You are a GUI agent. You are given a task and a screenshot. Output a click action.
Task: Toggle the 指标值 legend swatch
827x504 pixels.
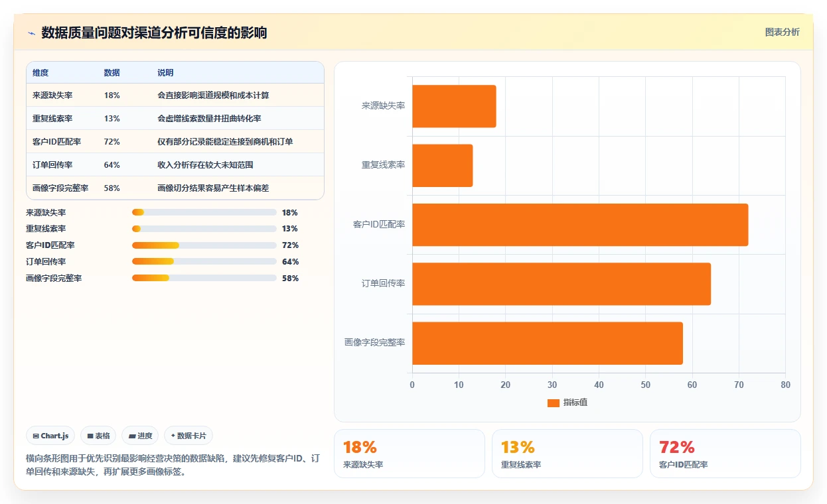554,403
